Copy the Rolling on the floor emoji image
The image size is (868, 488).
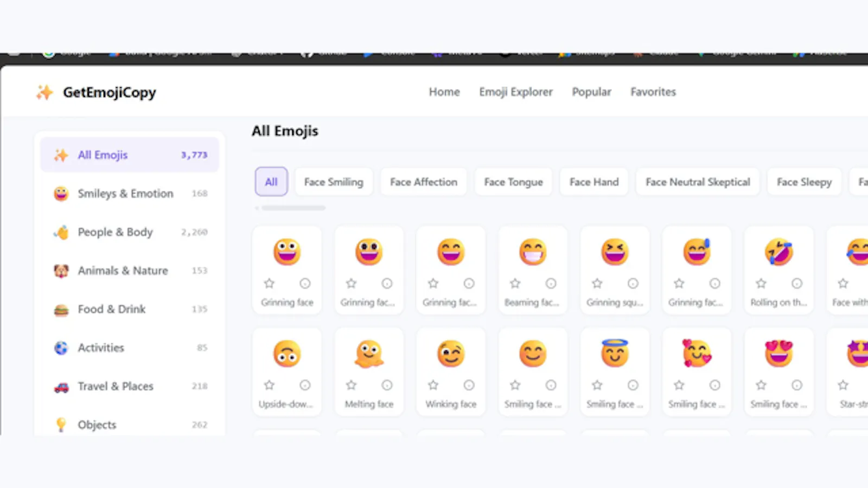pyautogui.click(x=778, y=252)
